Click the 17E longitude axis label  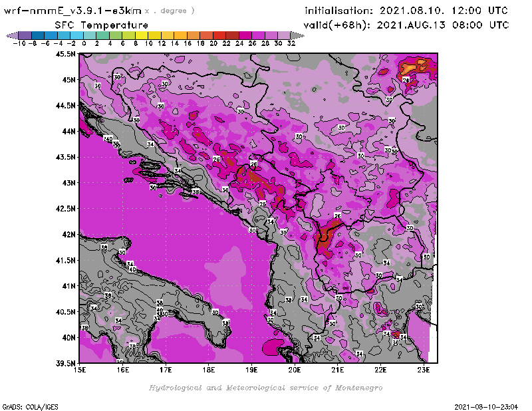coord(166,370)
